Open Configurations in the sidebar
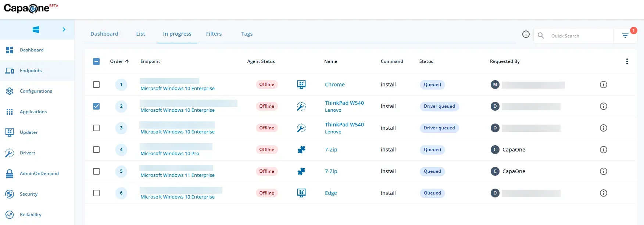This screenshot has height=225, width=644. tap(37, 91)
